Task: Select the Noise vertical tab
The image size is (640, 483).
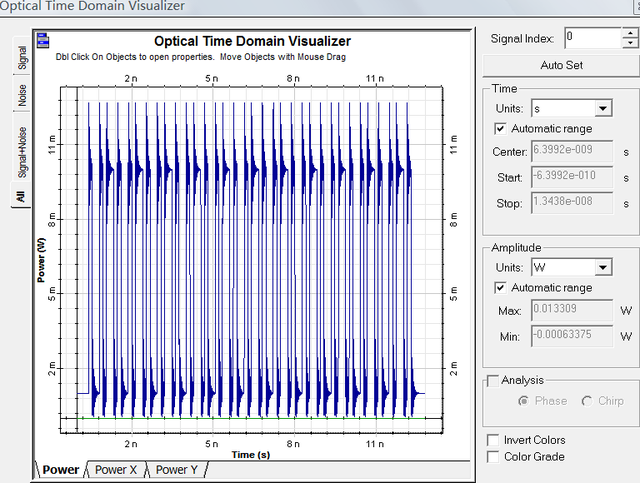Action: pos(22,94)
